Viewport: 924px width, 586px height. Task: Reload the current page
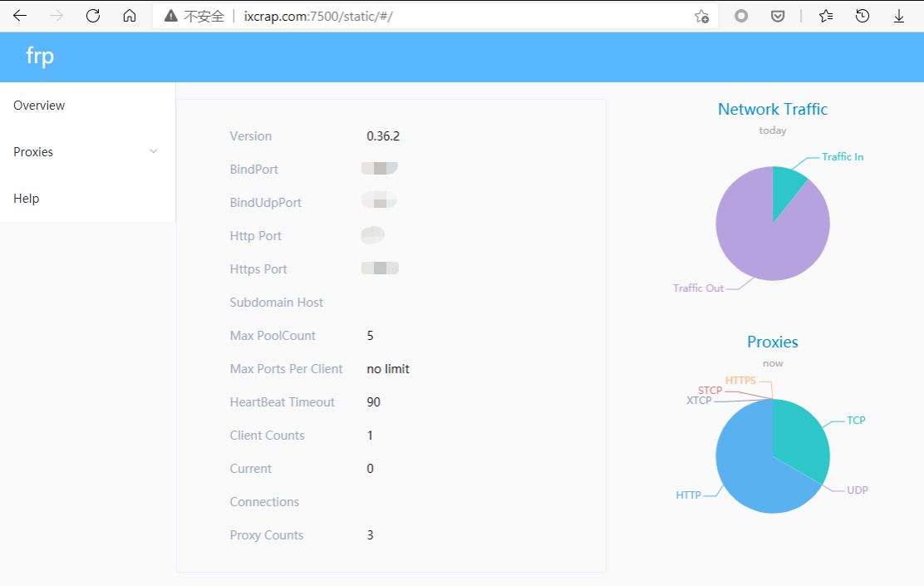93,16
